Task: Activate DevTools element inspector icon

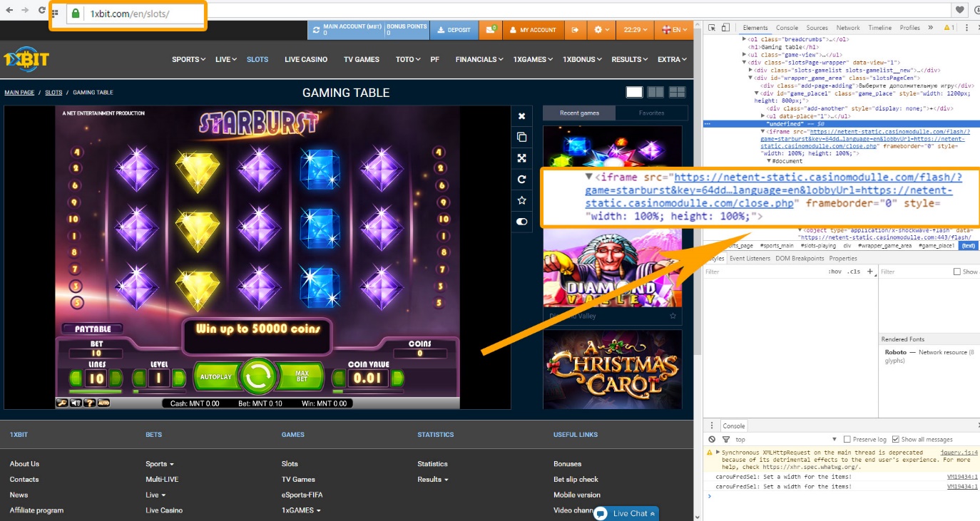Action: pos(712,28)
